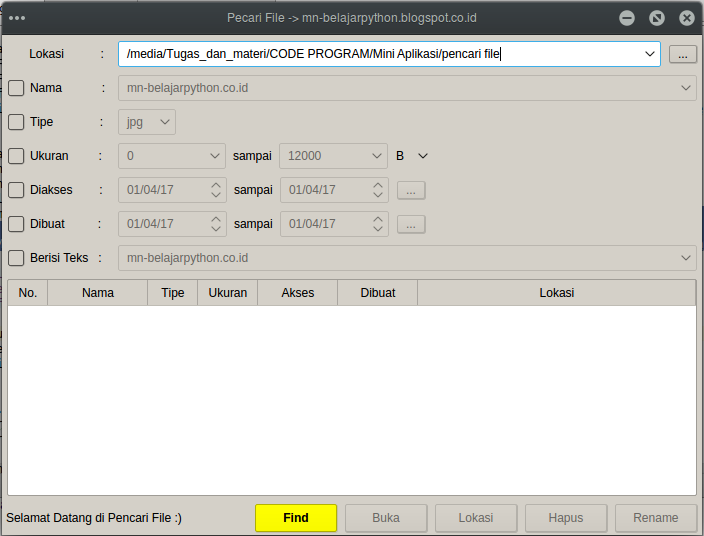704x536 pixels.
Task: Sort by the Dibuat column header
Action: point(378,293)
